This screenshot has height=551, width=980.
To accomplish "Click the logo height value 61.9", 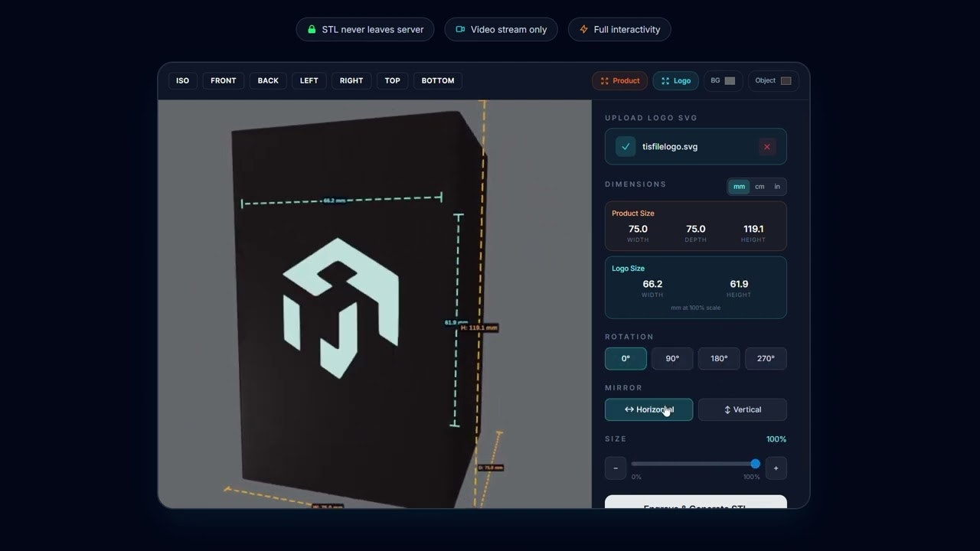I will 739,284.
